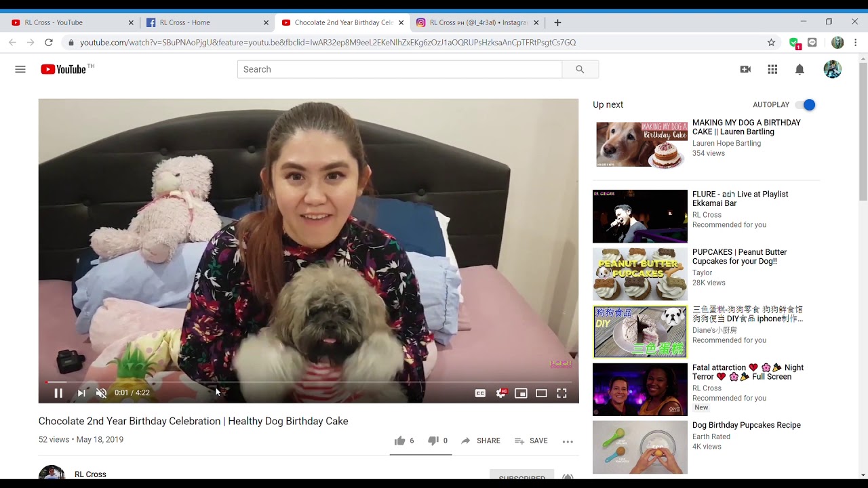Close the RL Cross - YouTube tab
The width and height of the screenshot is (868, 488).
coord(131,22)
